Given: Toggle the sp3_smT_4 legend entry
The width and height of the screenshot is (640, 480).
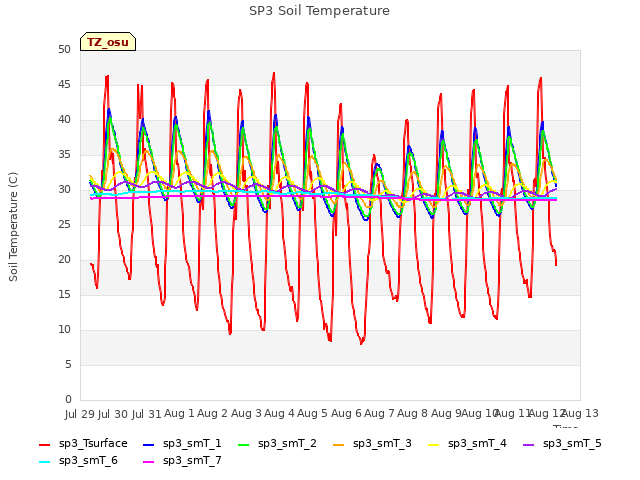Looking at the screenshot, I should click(467, 444).
